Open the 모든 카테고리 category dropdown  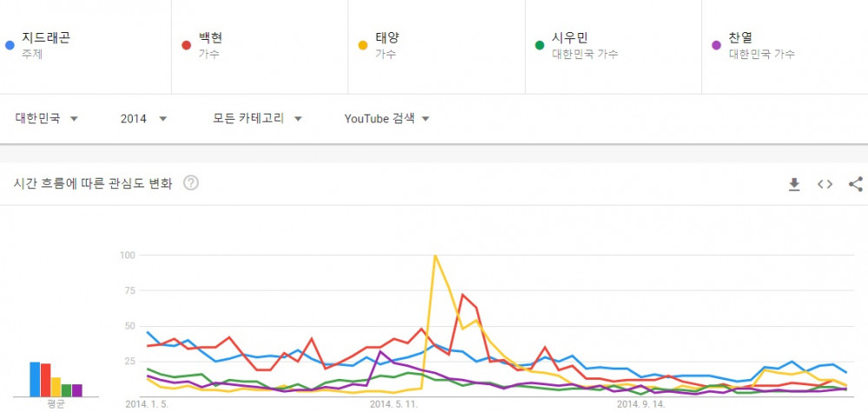258,118
